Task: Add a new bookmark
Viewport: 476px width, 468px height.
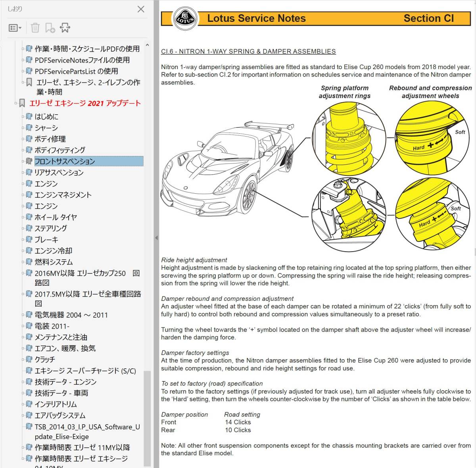Action: 50,28
